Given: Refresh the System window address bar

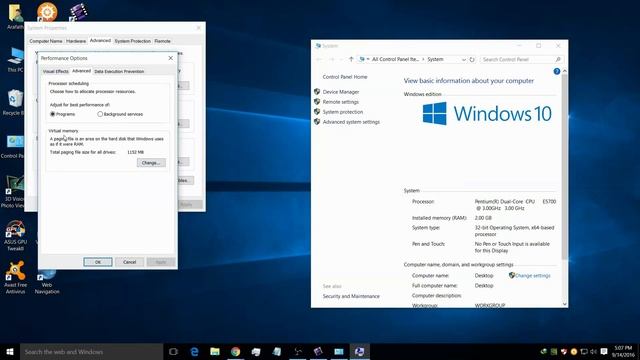Looking at the screenshot, I should 472,60.
